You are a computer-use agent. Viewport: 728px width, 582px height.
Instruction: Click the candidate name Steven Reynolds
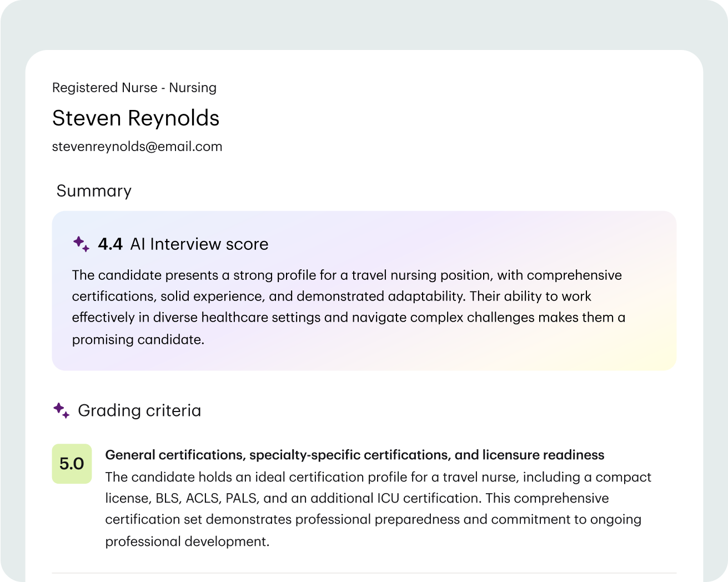[135, 118]
